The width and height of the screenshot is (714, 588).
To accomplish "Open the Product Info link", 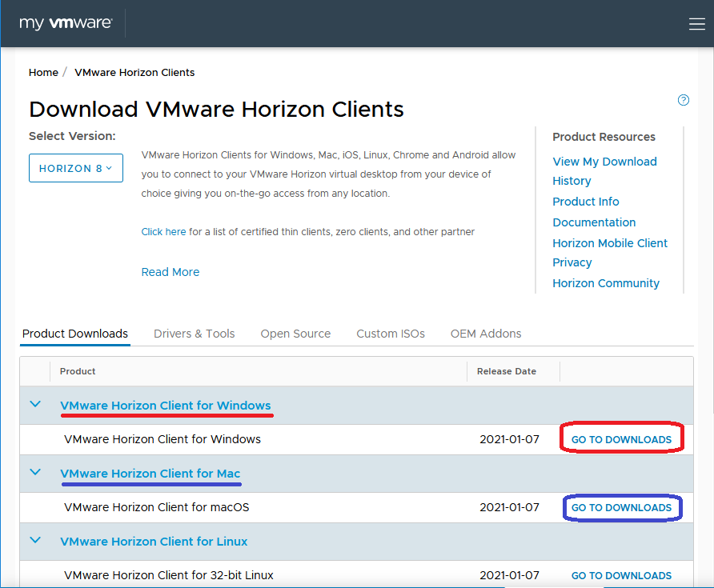I will (586, 202).
